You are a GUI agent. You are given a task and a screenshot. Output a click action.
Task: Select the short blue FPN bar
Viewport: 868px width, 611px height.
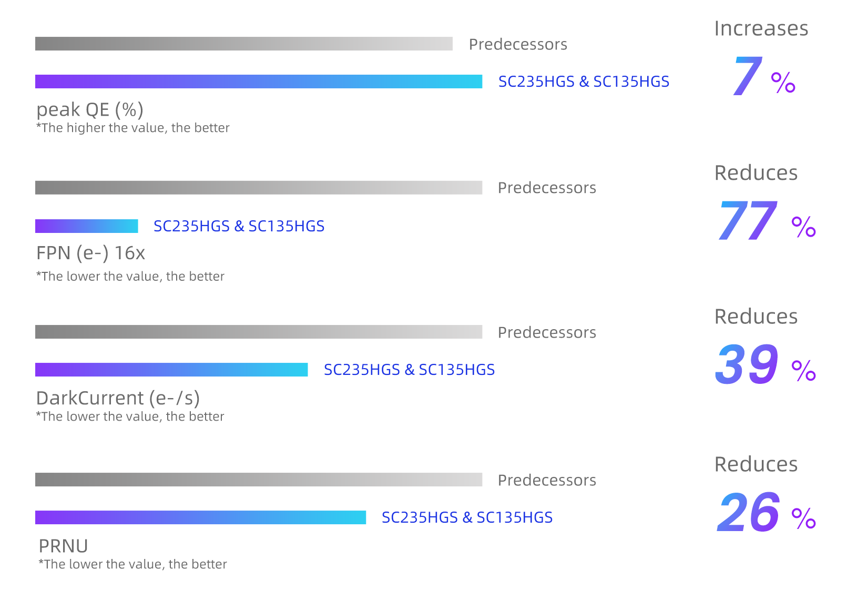point(86,226)
